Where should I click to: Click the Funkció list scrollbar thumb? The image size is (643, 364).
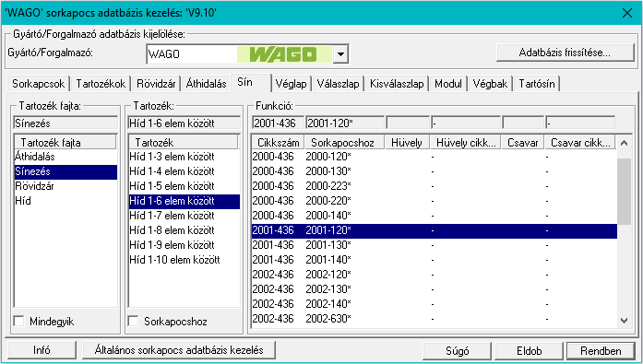625,191
